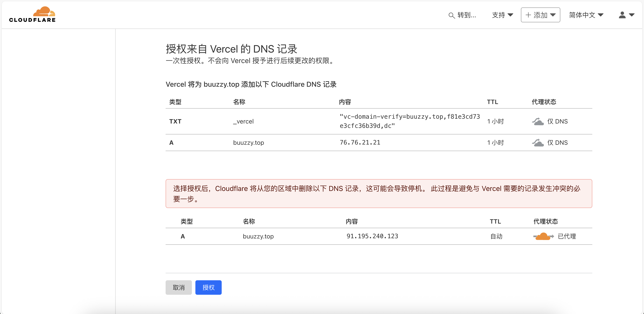Select the _vercel record name
644x314 pixels.
(243, 122)
